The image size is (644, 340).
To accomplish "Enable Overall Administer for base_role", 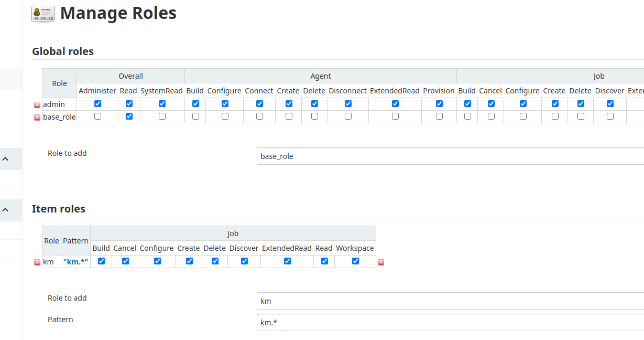I will click(97, 116).
